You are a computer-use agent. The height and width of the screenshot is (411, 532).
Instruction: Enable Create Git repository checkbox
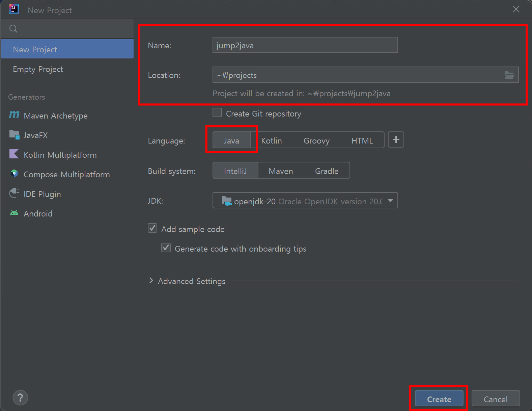(x=217, y=112)
